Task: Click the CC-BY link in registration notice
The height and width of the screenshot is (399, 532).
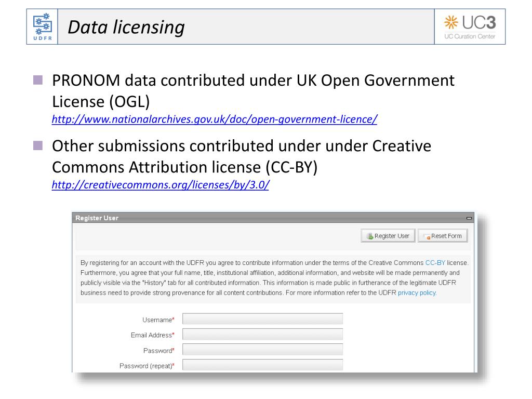Action: [x=435, y=263]
